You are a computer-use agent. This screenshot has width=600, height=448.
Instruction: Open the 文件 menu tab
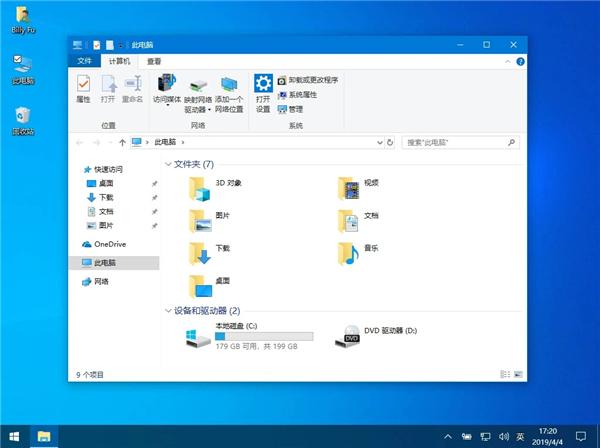85,61
